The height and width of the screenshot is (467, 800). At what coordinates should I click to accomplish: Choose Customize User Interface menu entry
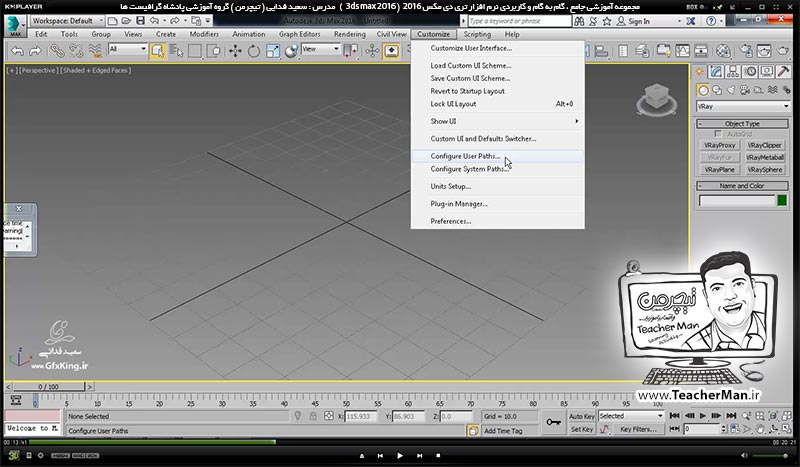pos(497,48)
